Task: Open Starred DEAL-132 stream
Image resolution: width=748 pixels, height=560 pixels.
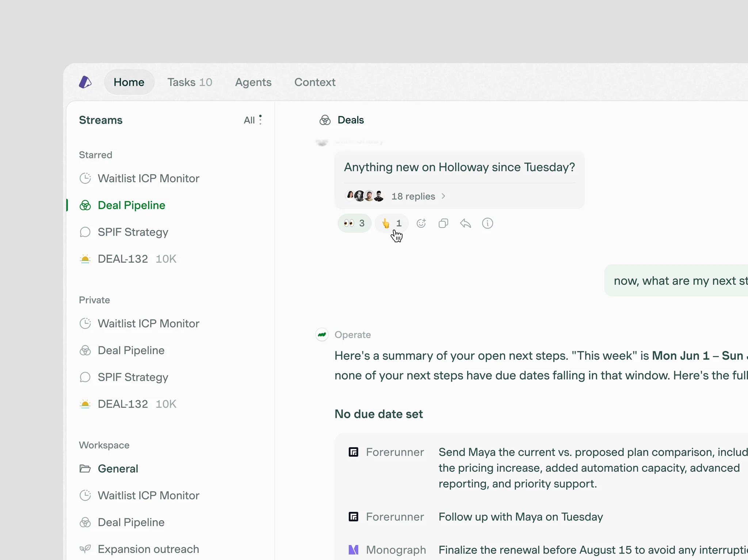Action: click(x=128, y=259)
